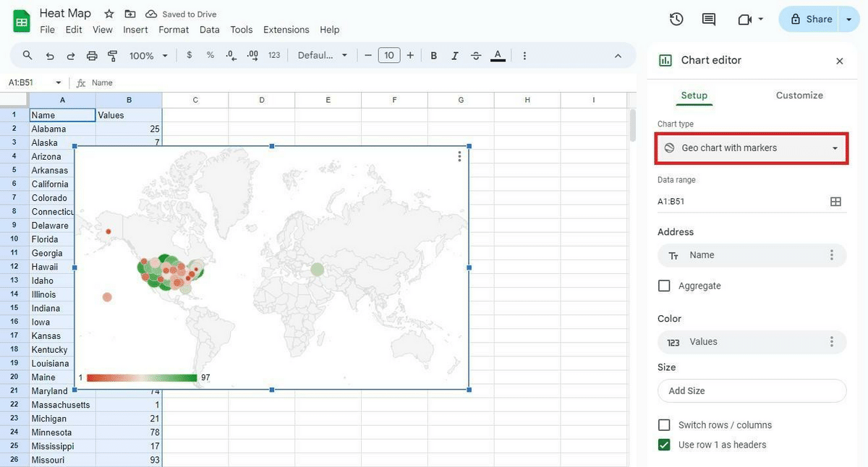Open the File menu
The height and width of the screenshot is (467, 868).
point(48,30)
